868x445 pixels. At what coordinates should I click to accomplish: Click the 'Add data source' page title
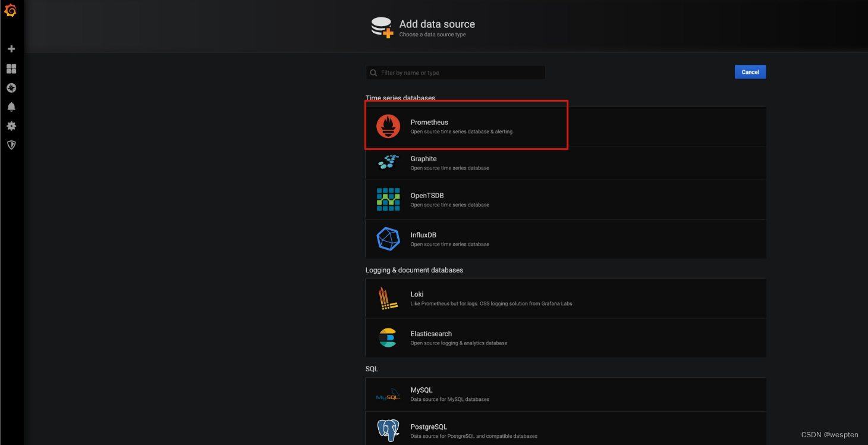point(437,24)
